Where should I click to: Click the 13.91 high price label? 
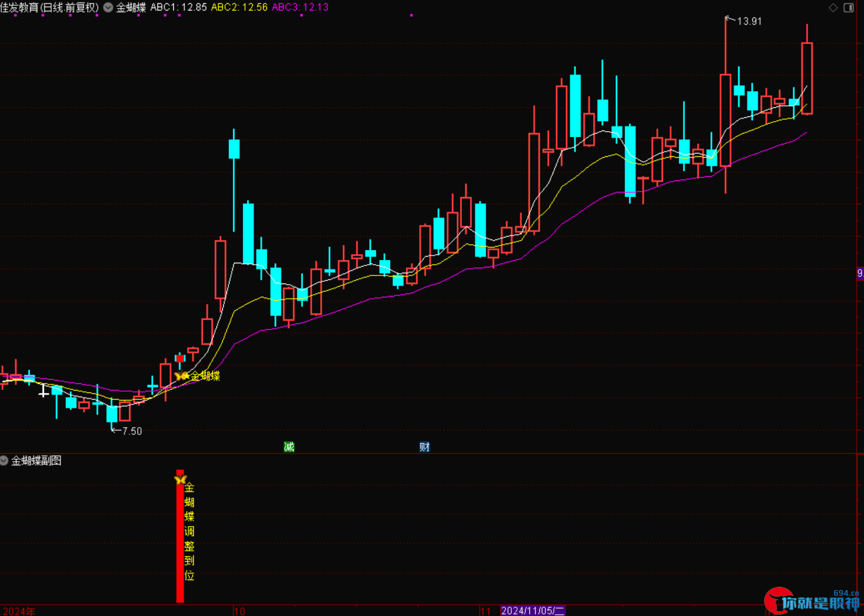click(x=750, y=21)
